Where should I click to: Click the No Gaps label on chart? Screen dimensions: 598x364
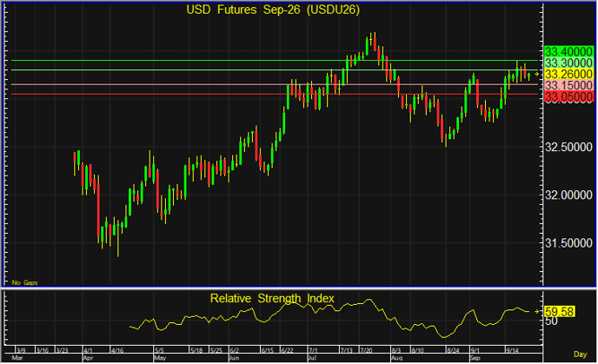pos(24,283)
